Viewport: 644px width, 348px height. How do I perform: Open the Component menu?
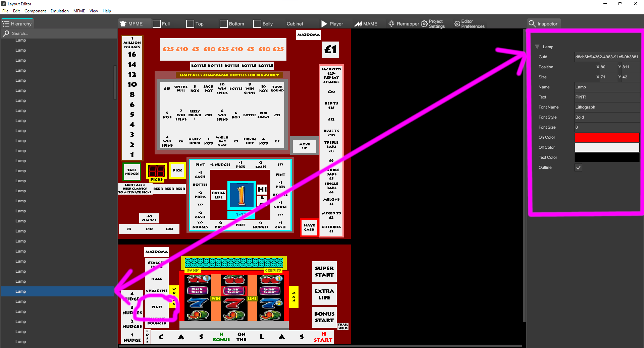(x=35, y=11)
